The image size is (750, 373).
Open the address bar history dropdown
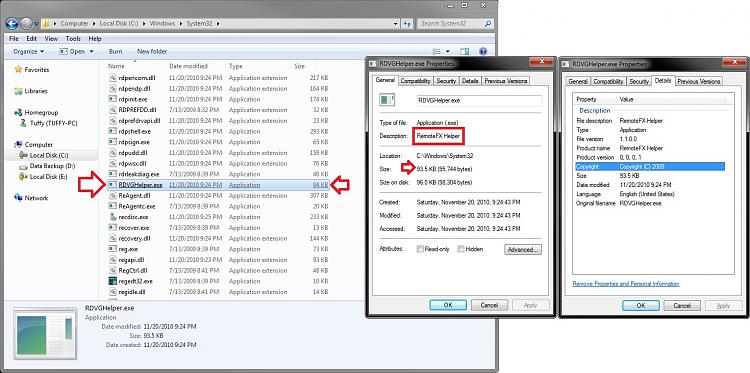(x=396, y=23)
